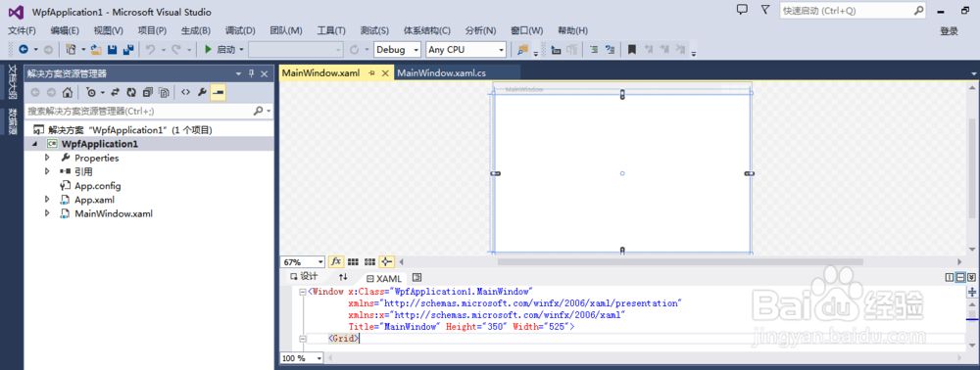The image size is (980, 370).
Task: Collapse the XAML pane with the double chevron button
Action: point(972,277)
